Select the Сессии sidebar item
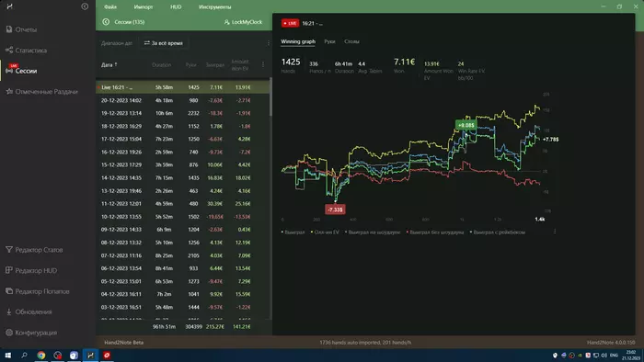Image resolution: width=644 pixels, height=362 pixels. point(26,71)
